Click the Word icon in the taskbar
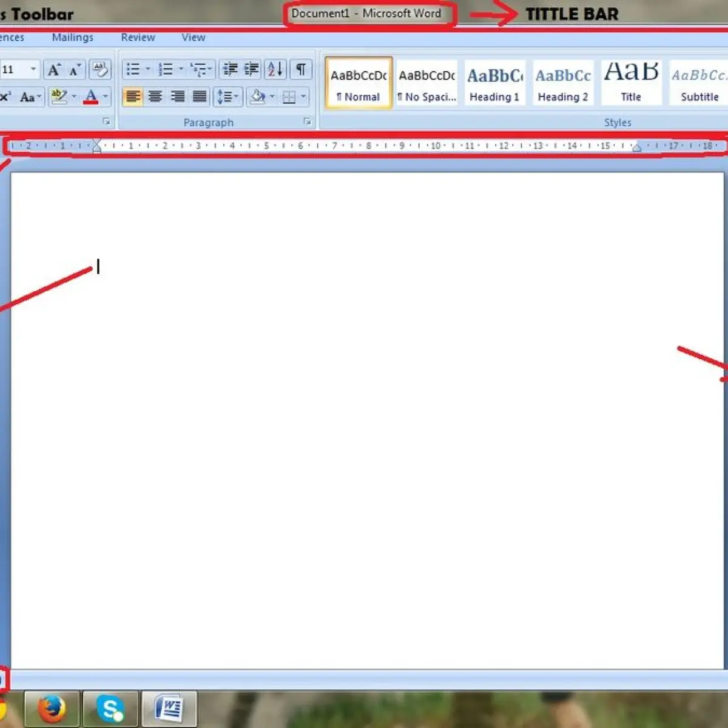Viewport: 728px width, 728px height. point(169,708)
